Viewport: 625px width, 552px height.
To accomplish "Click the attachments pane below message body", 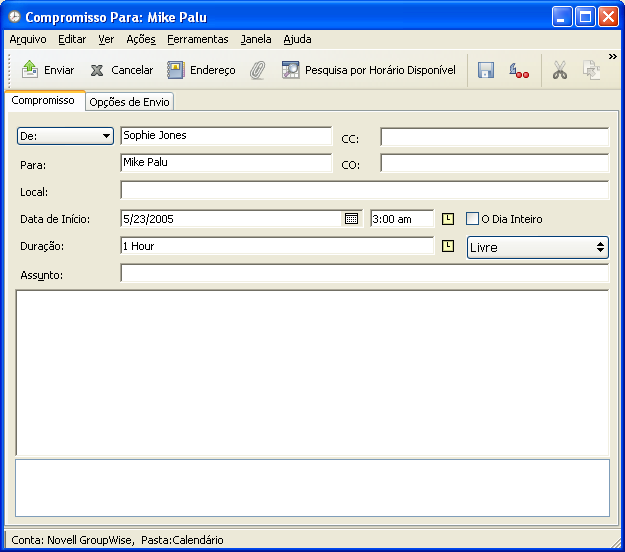I will coord(312,488).
